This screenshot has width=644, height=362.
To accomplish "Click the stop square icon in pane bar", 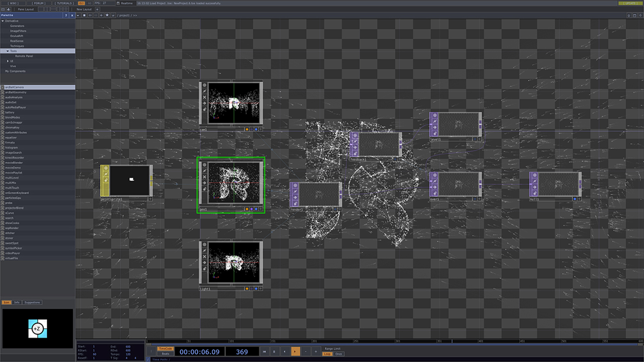I will point(84,15).
